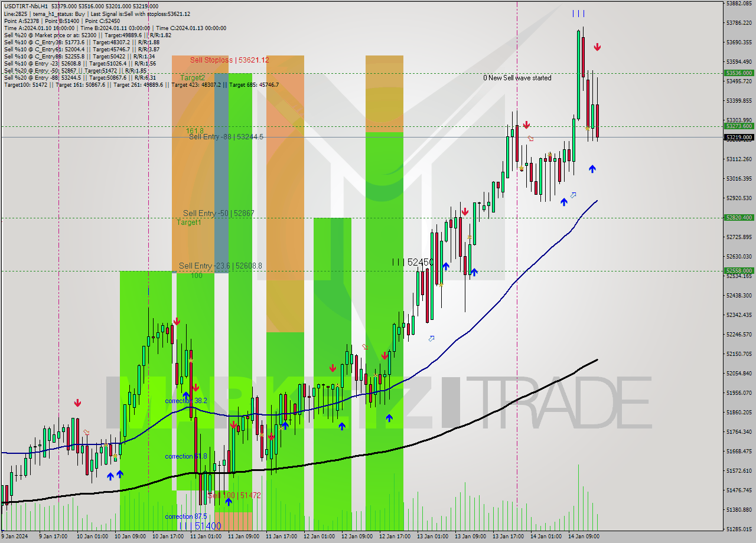Click the '12 Jan 09:00' time axis label
This screenshot has width=756, height=543.
tap(356, 537)
